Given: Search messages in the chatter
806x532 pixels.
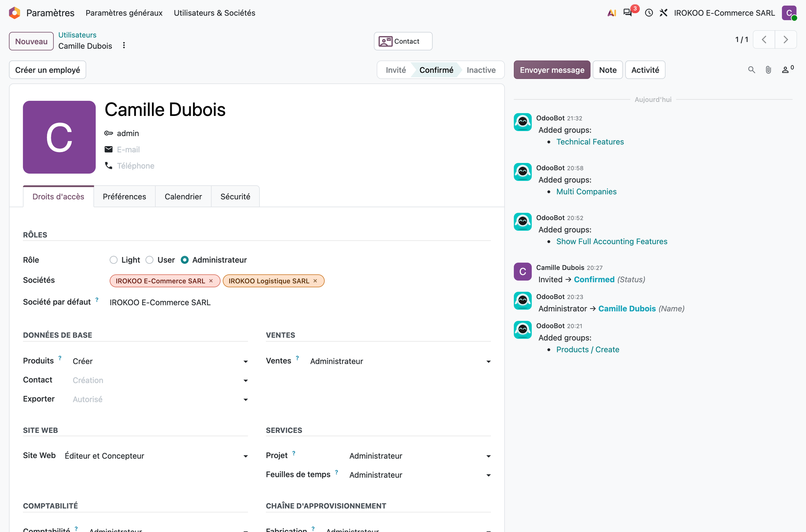Looking at the screenshot, I should click(x=751, y=70).
